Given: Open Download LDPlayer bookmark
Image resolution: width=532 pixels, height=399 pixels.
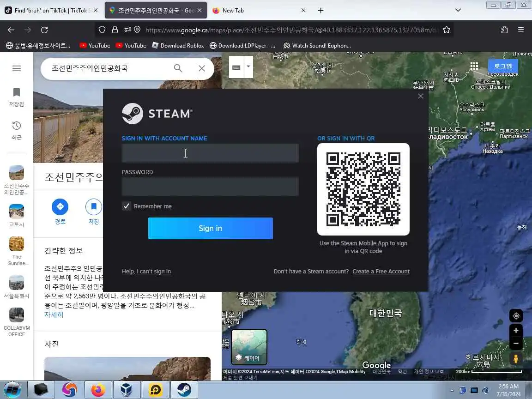Looking at the screenshot, I should pyautogui.click(x=242, y=45).
